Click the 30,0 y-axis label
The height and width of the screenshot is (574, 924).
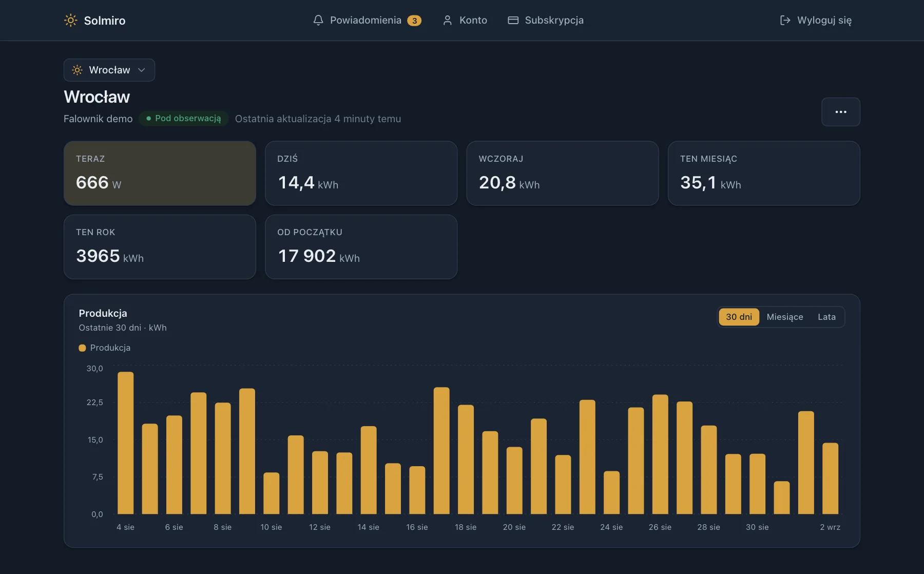click(94, 368)
